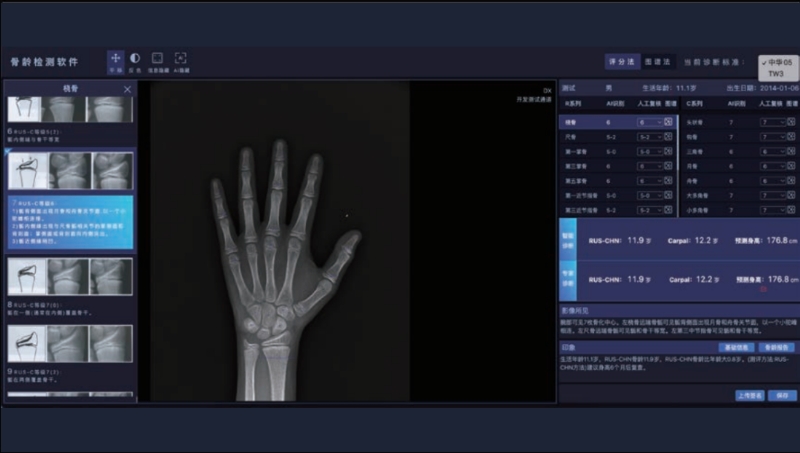Screen dimensions: 800x453
Task: Switch to the 评分法 scoring method tab
Action: (622, 62)
